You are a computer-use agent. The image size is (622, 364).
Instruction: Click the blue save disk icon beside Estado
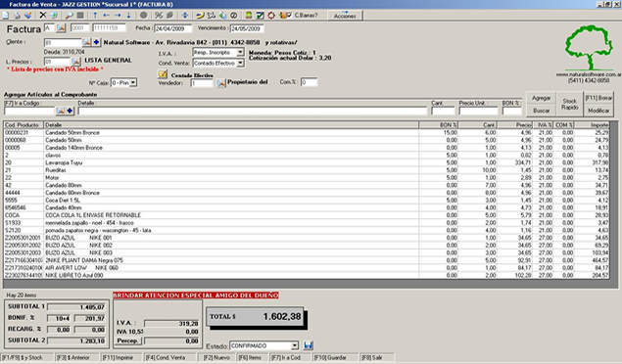click(309, 345)
